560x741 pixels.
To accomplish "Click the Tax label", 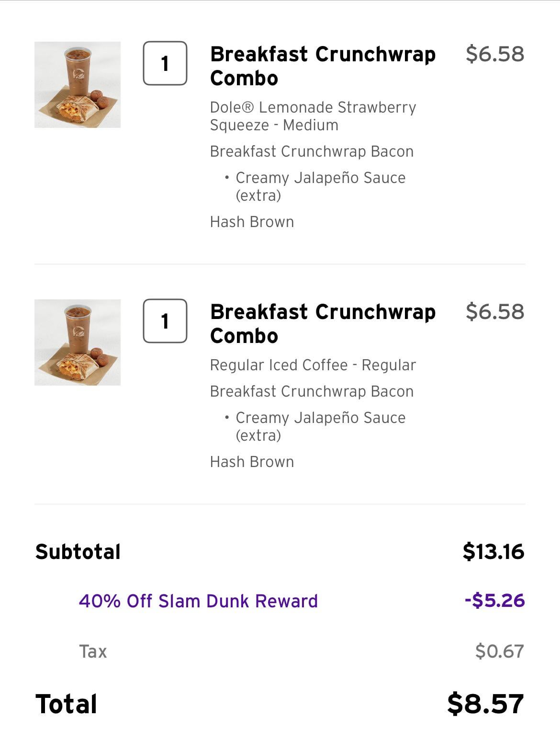I will tap(93, 651).
